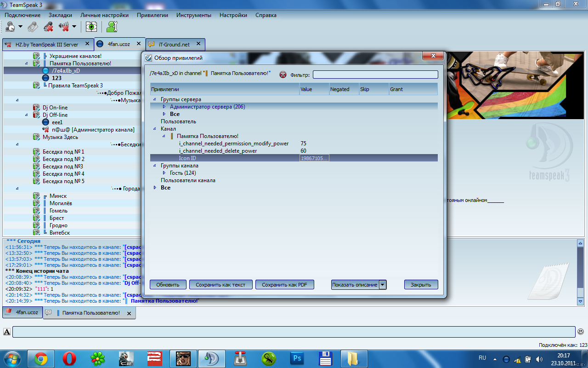
Task: Select the Icon ID permission row
Action: [294, 158]
